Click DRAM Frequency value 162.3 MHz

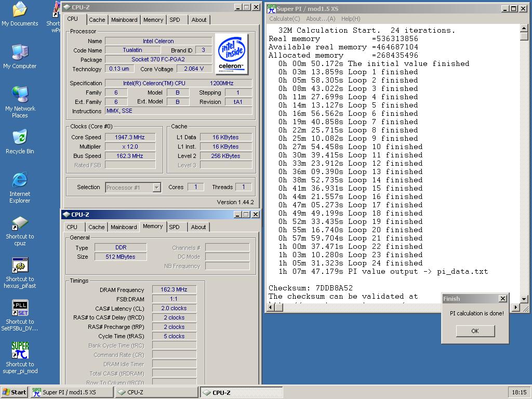pos(174,289)
